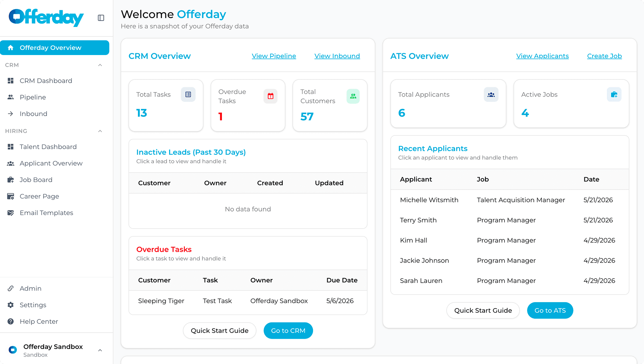This screenshot has width=644, height=364.
Task: Click the Total Applicants count 6
Action: pos(401,113)
